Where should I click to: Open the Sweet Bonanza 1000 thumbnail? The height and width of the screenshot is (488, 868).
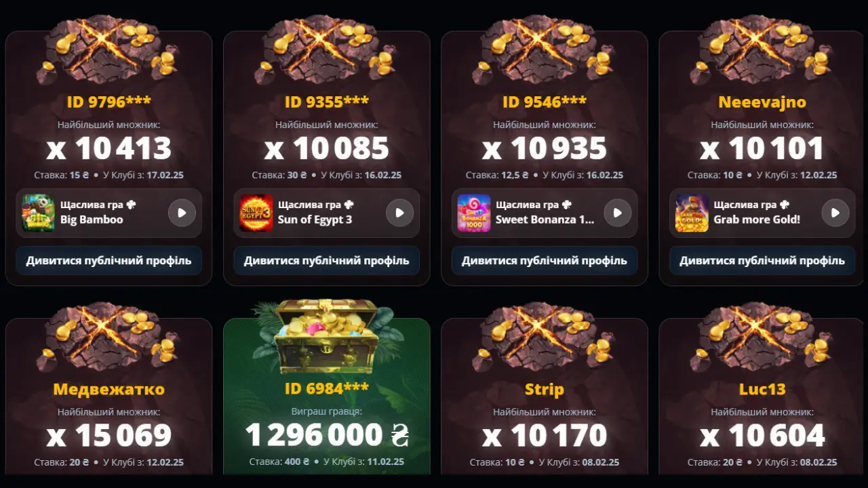tap(474, 213)
